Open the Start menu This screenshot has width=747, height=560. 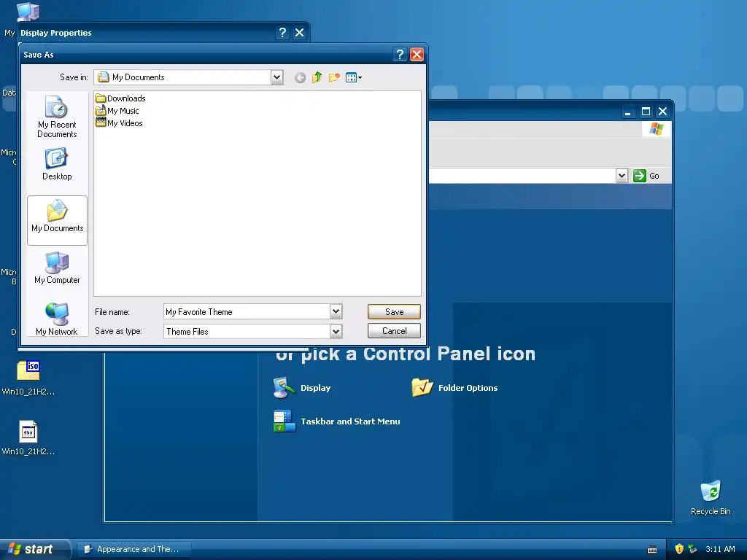tap(34, 549)
